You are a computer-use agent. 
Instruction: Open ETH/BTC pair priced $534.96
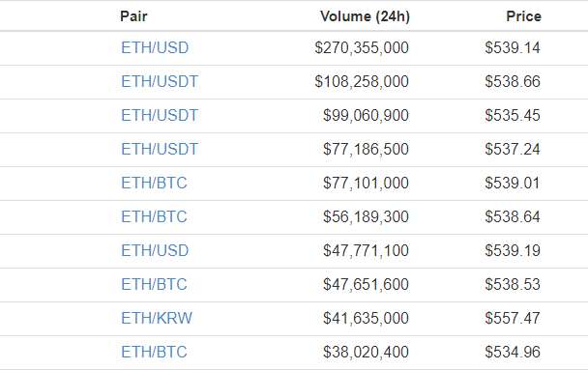(x=154, y=352)
